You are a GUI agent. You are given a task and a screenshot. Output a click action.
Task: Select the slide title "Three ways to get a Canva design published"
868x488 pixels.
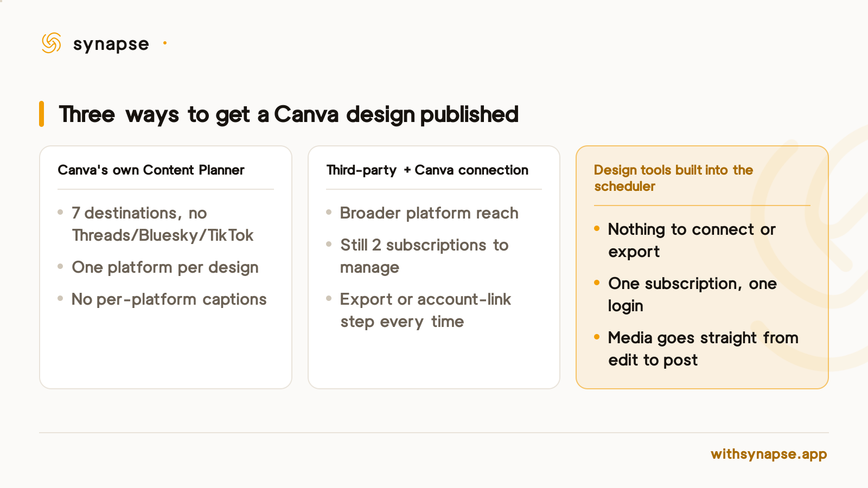[x=289, y=114]
